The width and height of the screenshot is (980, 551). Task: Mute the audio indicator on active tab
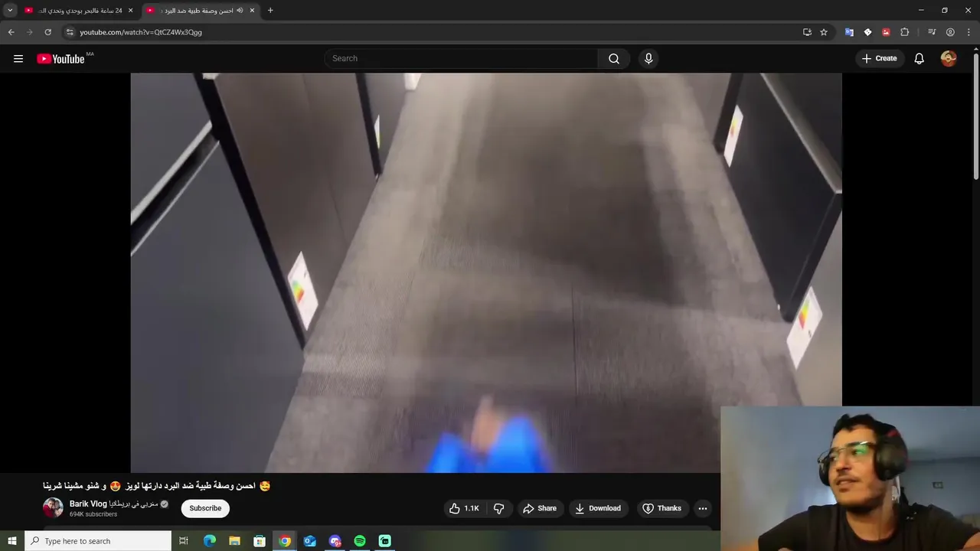240,11
